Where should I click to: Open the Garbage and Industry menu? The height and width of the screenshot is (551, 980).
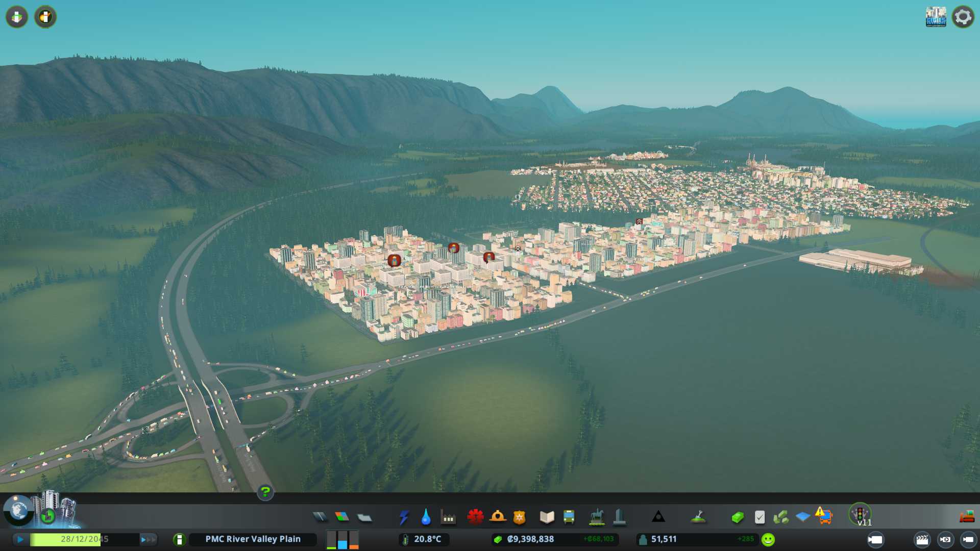click(448, 517)
